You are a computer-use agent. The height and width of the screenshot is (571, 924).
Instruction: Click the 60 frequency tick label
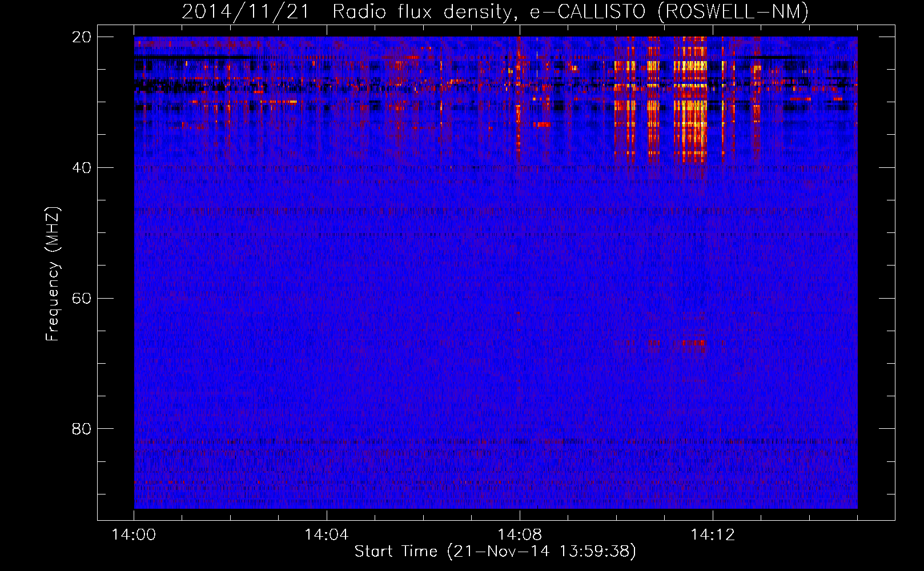coord(82,299)
